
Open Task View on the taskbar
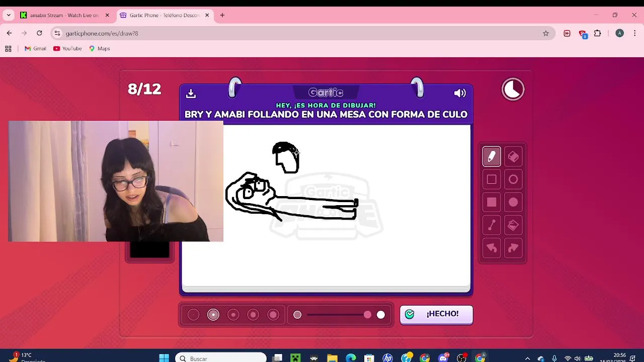277,358
